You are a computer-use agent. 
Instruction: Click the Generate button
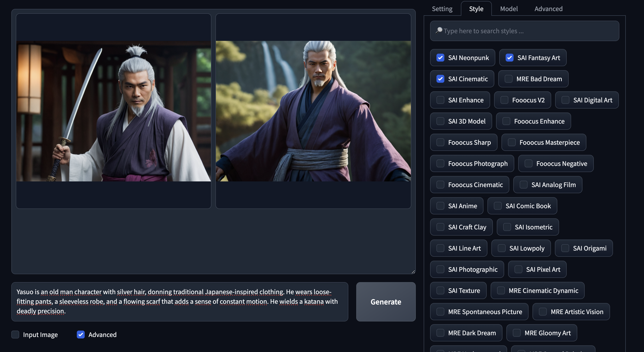tap(386, 302)
